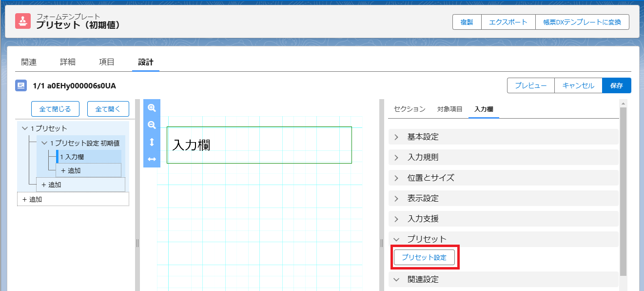Collapse the 関連設定 section
Screen dimensions: 644x291
click(504, 280)
